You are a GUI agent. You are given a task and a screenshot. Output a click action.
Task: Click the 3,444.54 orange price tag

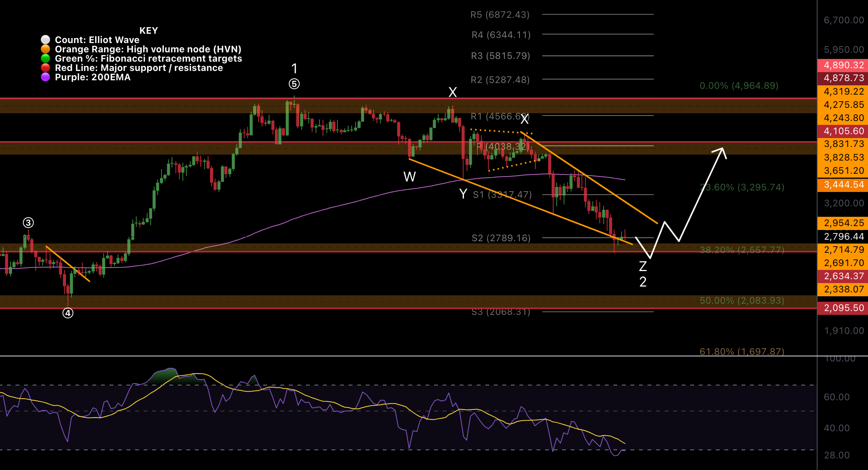pos(843,185)
